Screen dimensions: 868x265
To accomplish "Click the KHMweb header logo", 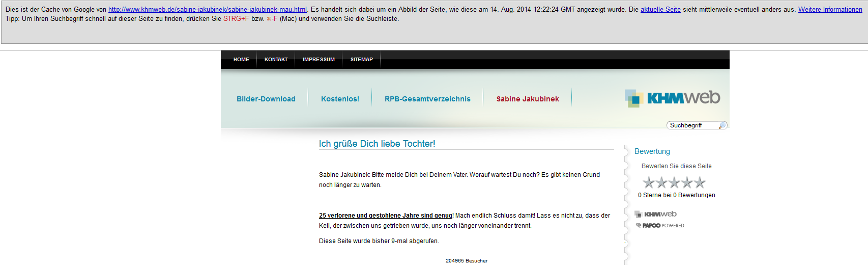I will pyautogui.click(x=672, y=98).
